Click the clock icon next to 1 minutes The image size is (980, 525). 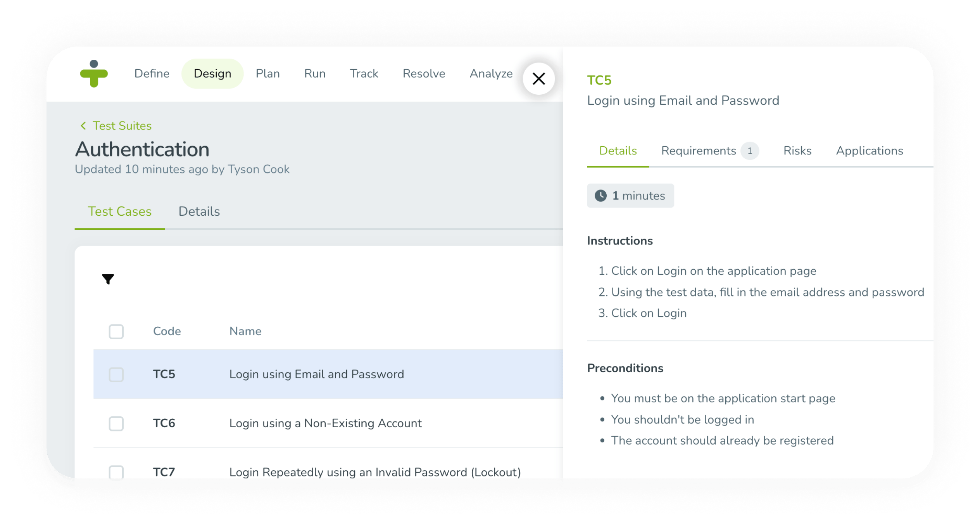point(601,196)
